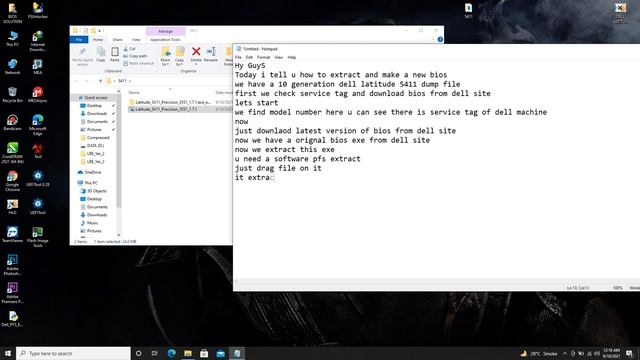
Task: Open MEA desktop shortcut
Action: pyautogui.click(x=38, y=67)
